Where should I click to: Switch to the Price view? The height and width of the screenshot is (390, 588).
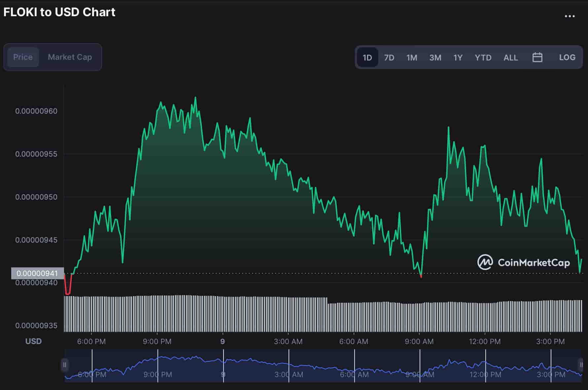23,57
